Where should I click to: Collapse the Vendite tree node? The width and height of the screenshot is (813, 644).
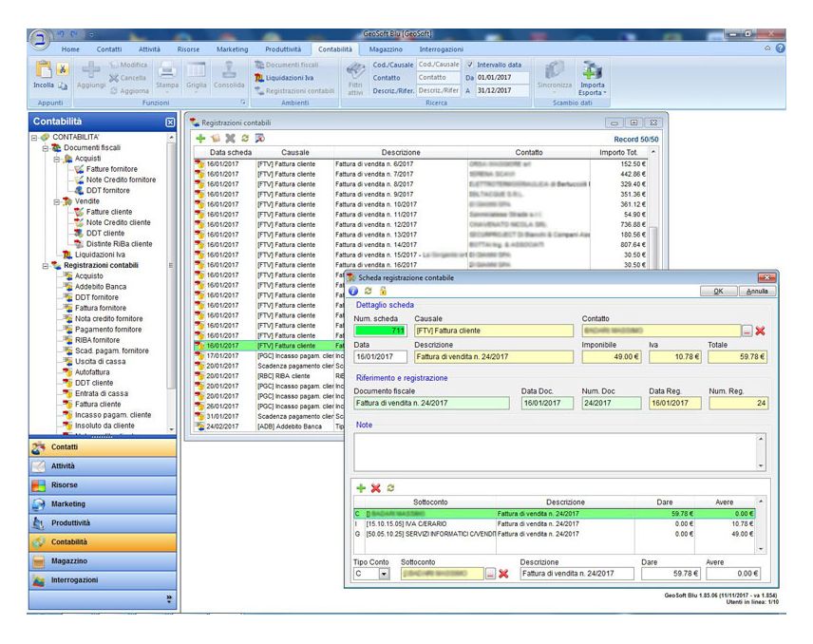pyautogui.click(x=57, y=201)
